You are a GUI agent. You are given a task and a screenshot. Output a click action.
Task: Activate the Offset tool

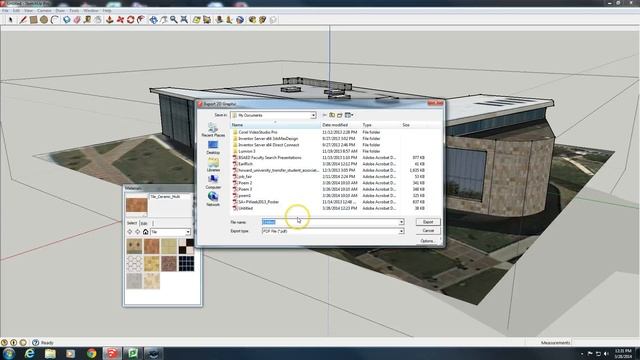[x=141, y=20]
